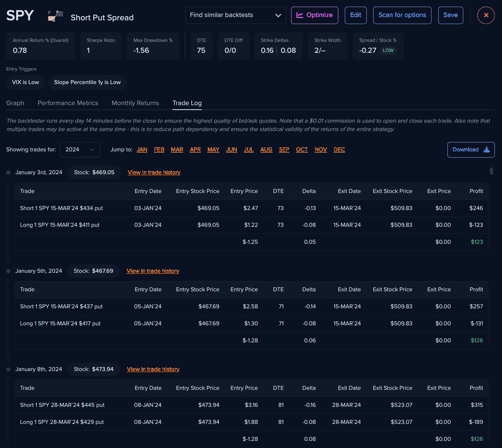Click the LOW badge in Spread / Stock %

click(x=388, y=51)
